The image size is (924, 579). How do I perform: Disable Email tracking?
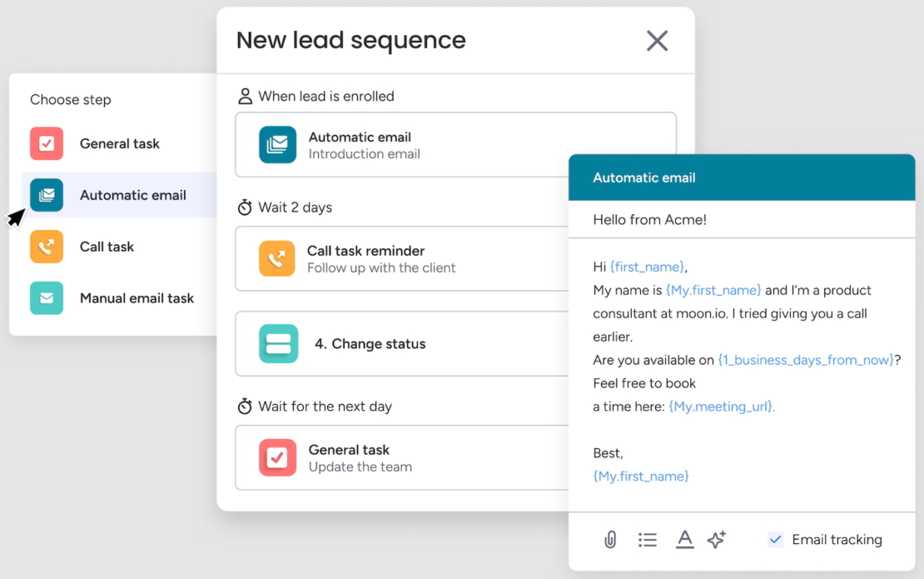point(775,539)
